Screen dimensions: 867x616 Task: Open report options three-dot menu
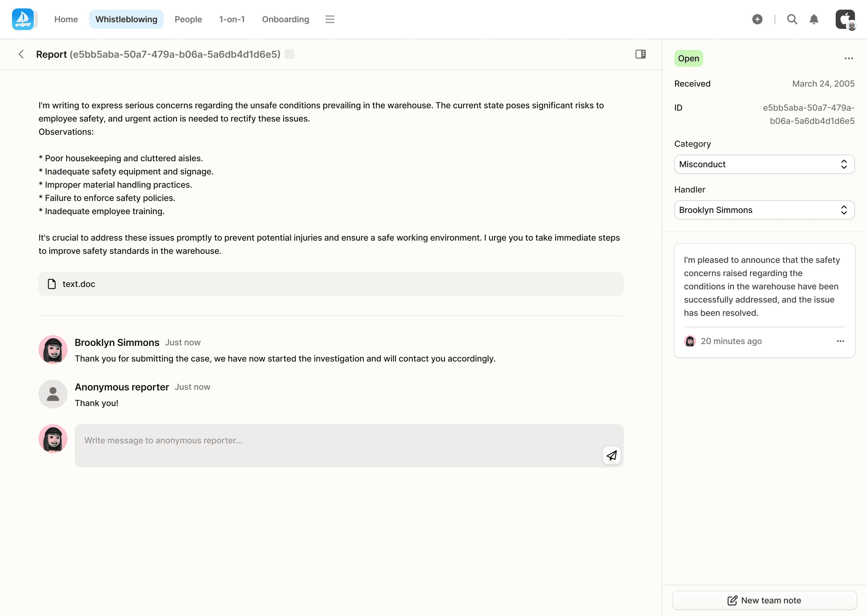pyautogui.click(x=848, y=58)
